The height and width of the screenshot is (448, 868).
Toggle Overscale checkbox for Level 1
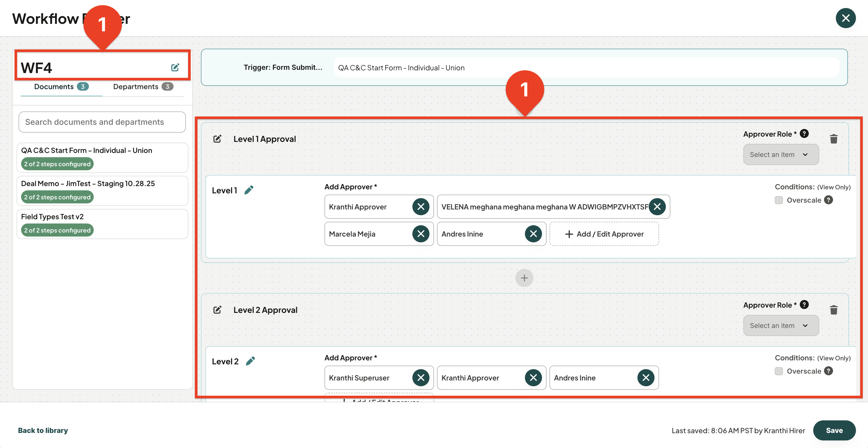pyautogui.click(x=779, y=200)
